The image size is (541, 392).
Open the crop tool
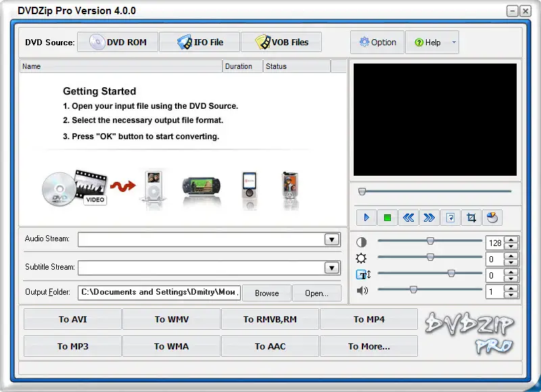tap(471, 218)
